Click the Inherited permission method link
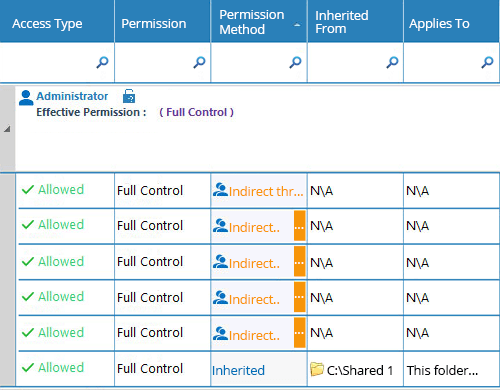This screenshot has width=500, height=390. pyautogui.click(x=238, y=370)
